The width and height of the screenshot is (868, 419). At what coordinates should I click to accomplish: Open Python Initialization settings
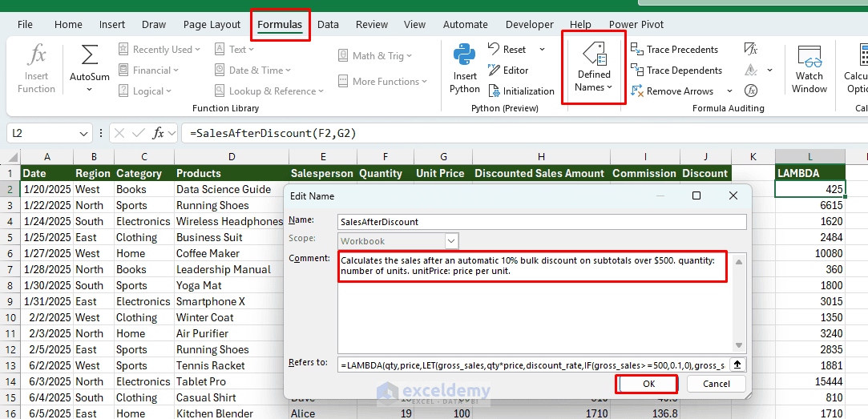[521, 91]
